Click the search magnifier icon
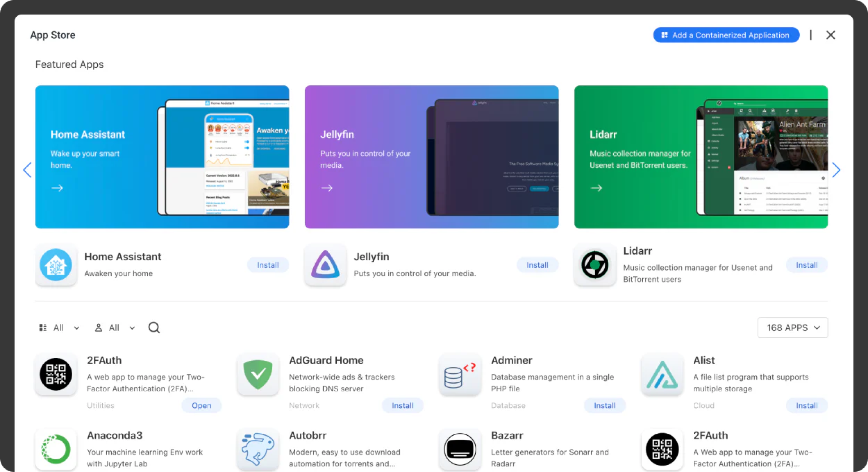The width and height of the screenshot is (868, 472). 154,327
